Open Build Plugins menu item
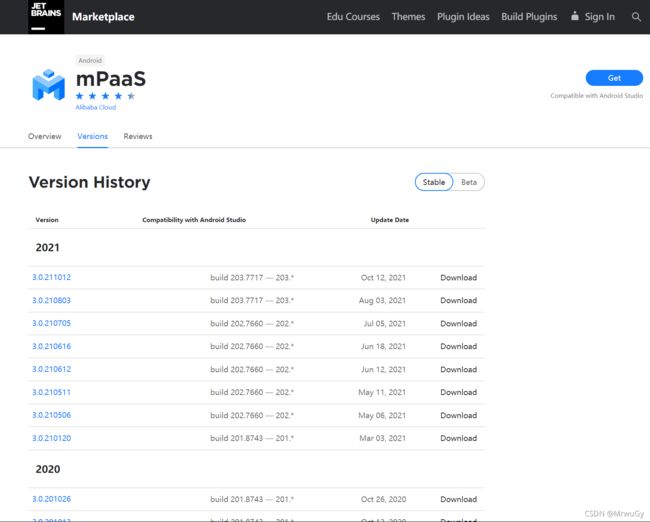 [529, 17]
